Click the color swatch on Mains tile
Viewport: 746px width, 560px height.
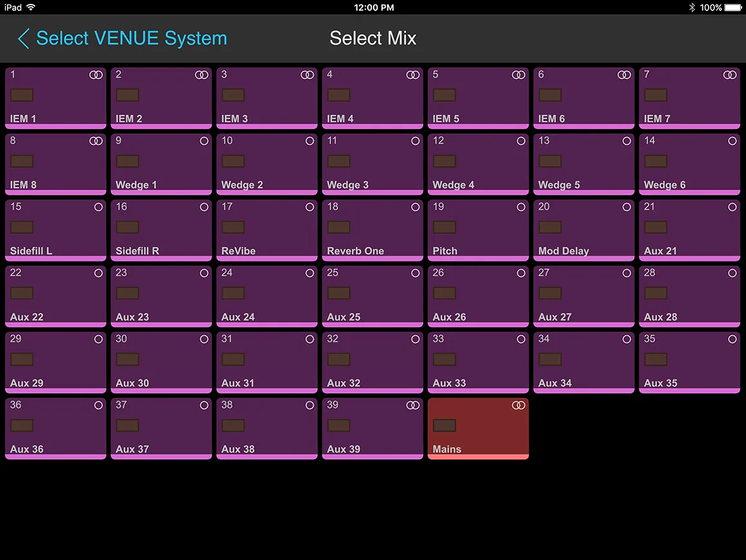click(445, 425)
